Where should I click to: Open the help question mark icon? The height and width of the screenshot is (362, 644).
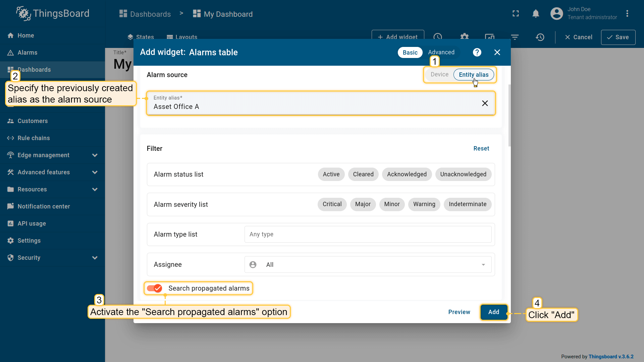(477, 52)
